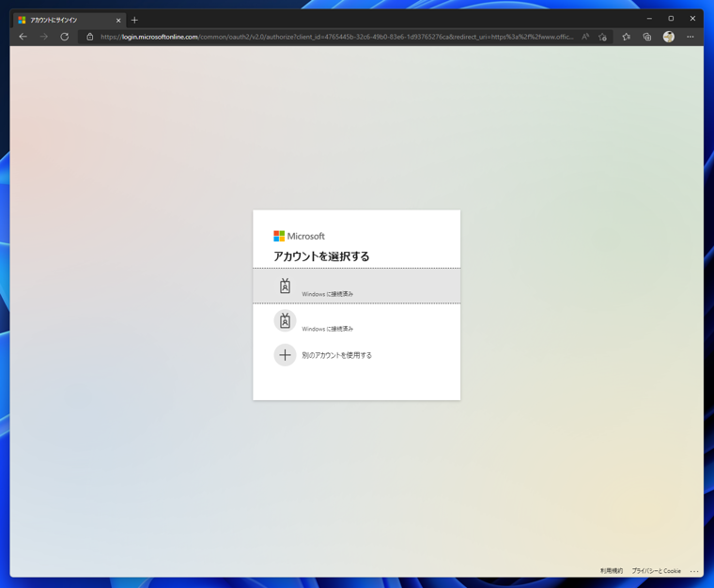Open the browser profile avatar
The image size is (714, 588).
[x=669, y=37]
